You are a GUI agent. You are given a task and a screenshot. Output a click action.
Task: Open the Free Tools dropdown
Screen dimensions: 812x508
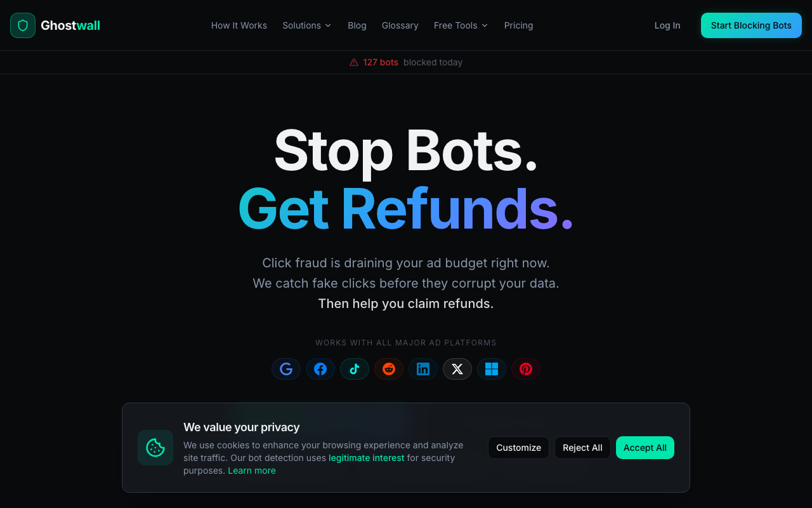pyautogui.click(x=461, y=25)
